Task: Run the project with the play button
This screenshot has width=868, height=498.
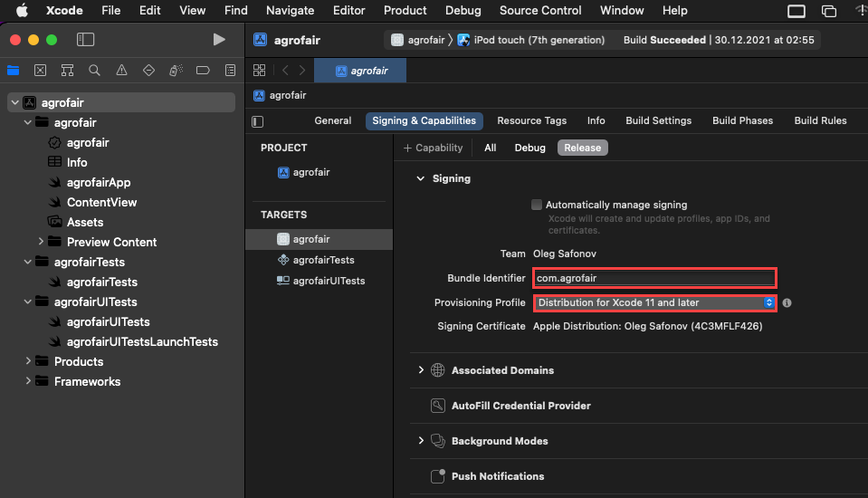Action: [219, 39]
